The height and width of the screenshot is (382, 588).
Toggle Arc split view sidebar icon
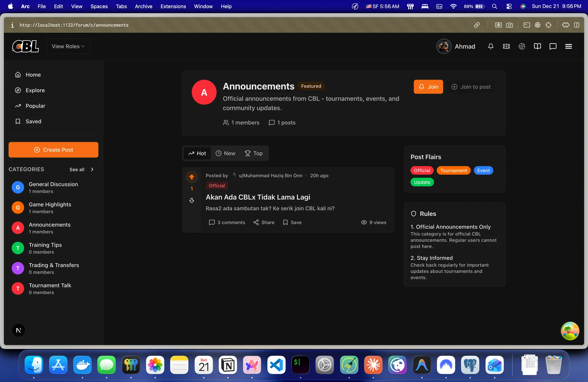pyautogui.click(x=577, y=25)
